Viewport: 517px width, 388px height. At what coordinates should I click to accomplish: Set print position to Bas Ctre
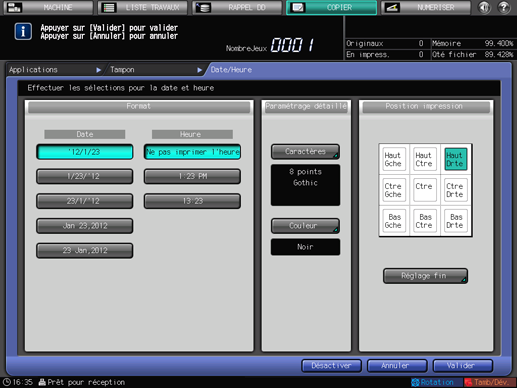click(x=425, y=221)
